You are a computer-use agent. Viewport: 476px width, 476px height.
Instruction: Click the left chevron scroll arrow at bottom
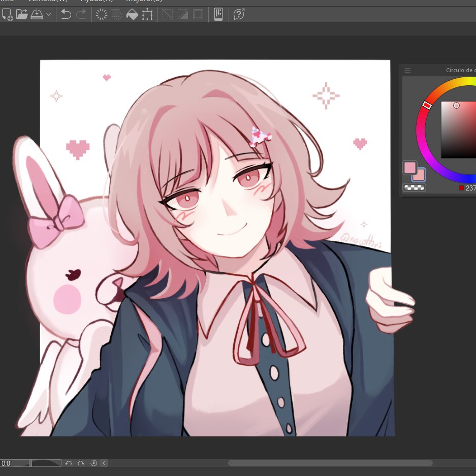pyautogui.click(x=104, y=463)
